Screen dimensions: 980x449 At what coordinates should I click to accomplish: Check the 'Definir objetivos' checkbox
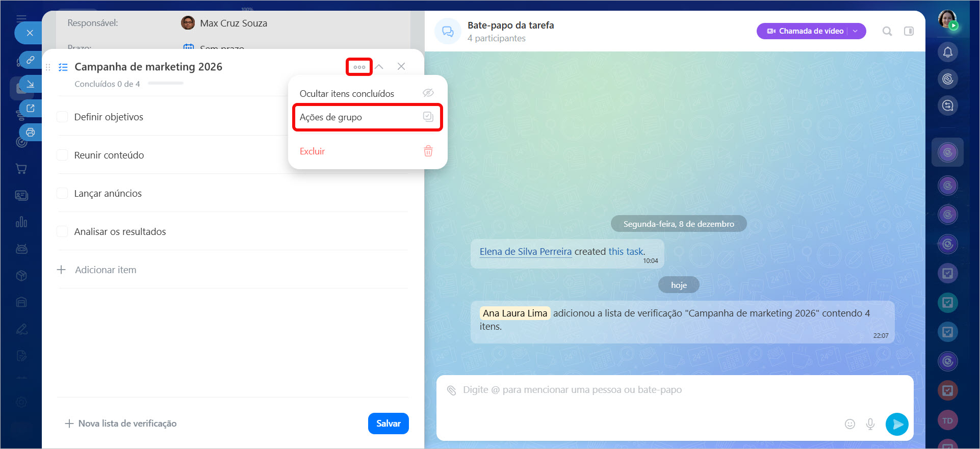tap(62, 117)
